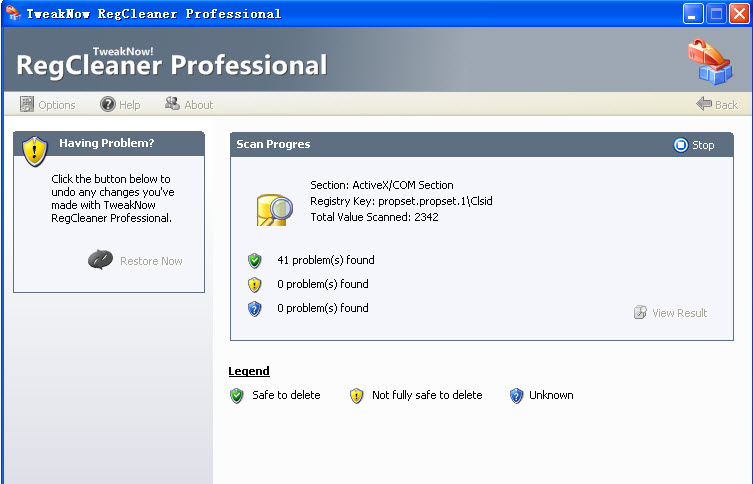Open the About menu item
Screen dimensions: 753x484
click(189, 105)
